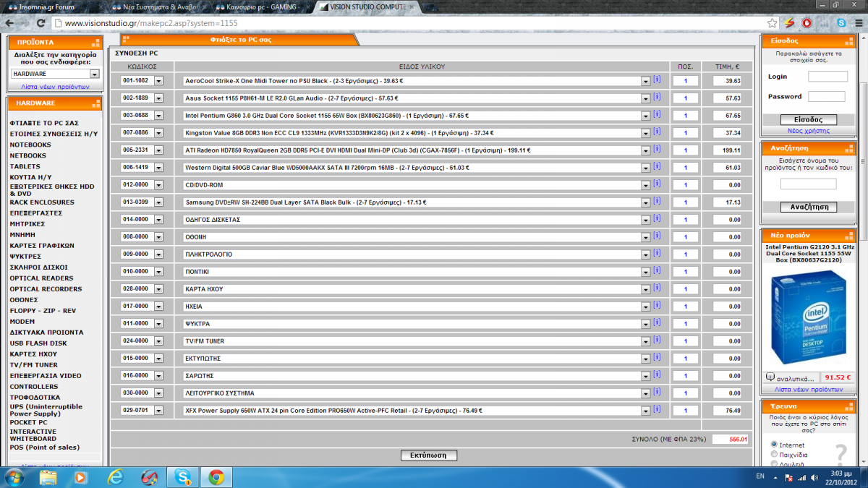Expand the XFX Power Supply product dropdown
868x488 pixels.
[645, 411]
